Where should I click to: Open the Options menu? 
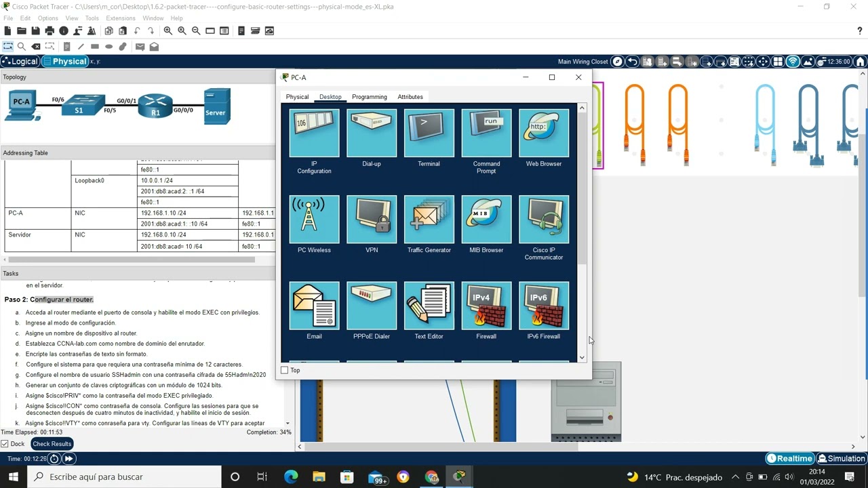tap(47, 18)
